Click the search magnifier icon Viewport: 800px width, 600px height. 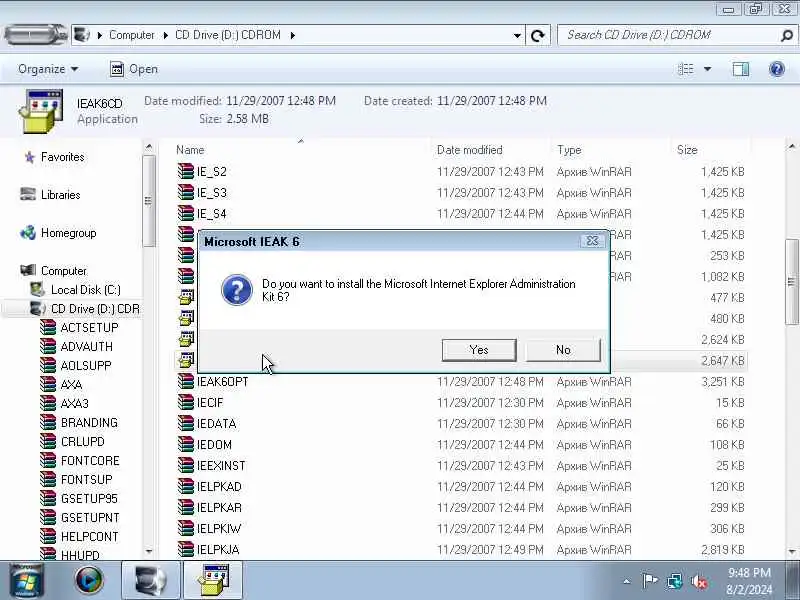tap(787, 35)
